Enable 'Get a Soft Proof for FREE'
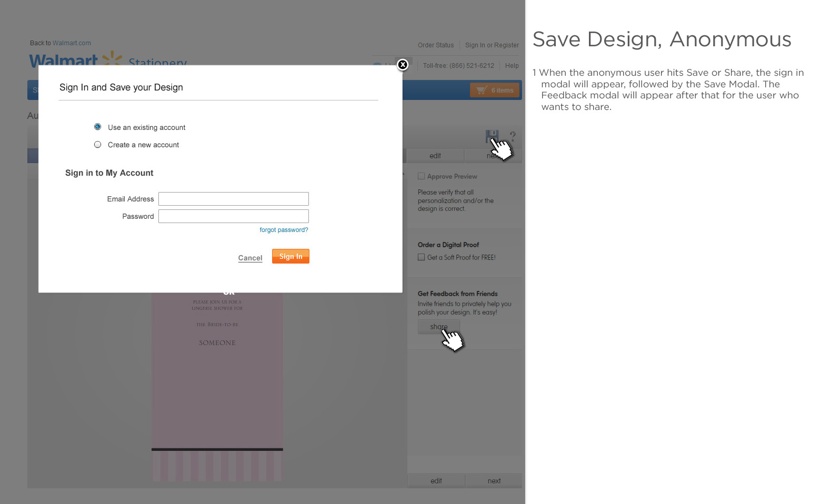821x504 pixels. click(x=421, y=257)
